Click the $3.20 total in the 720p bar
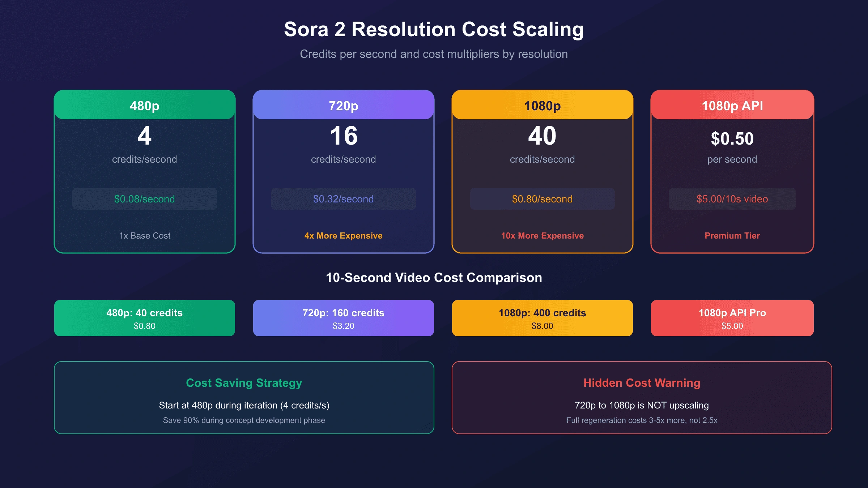 344,326
